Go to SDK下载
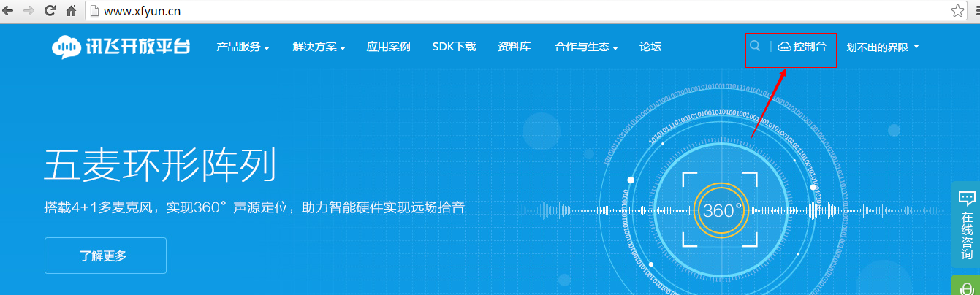This screenshot has width=980, height=295. click(x=454, y=47)
